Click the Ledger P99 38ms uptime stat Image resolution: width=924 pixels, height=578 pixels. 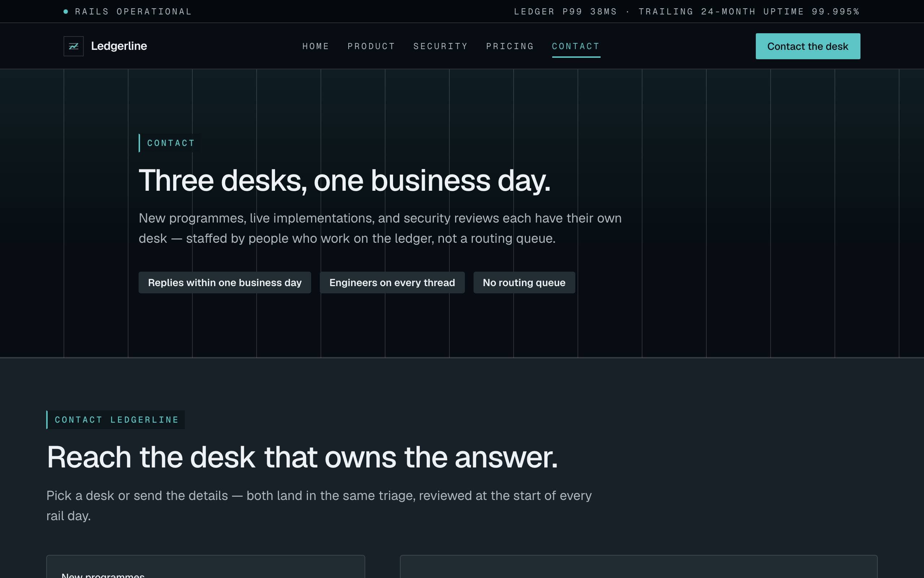(686, 12)
